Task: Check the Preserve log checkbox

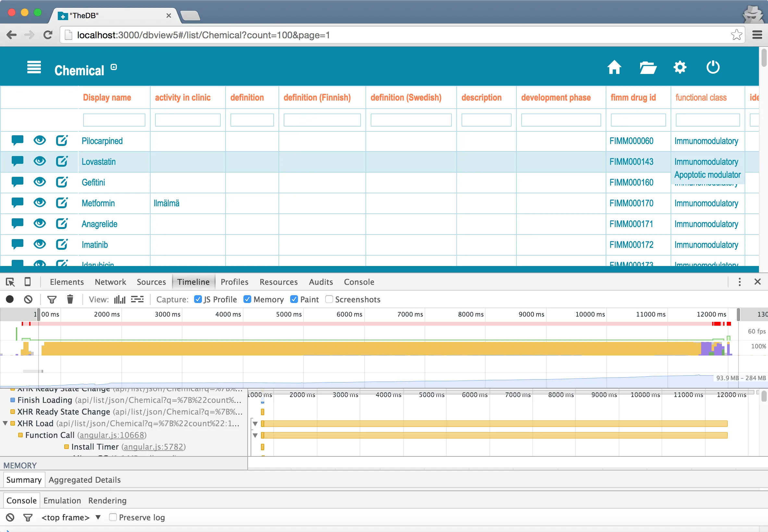Action: point(113,517)
